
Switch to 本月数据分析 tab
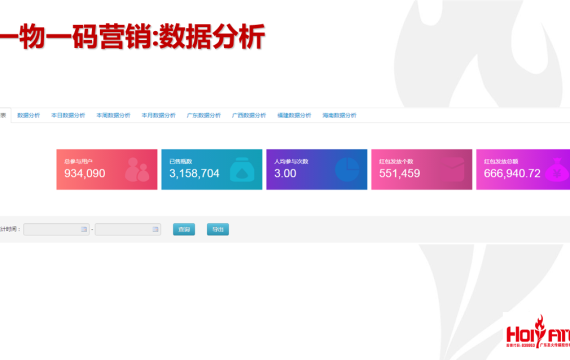158,115
